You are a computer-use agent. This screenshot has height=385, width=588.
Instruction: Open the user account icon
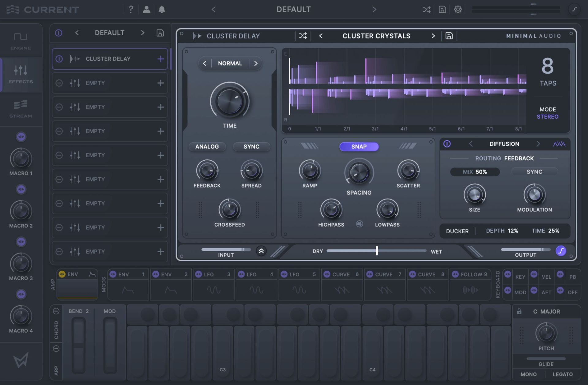(x=146, y=10)
